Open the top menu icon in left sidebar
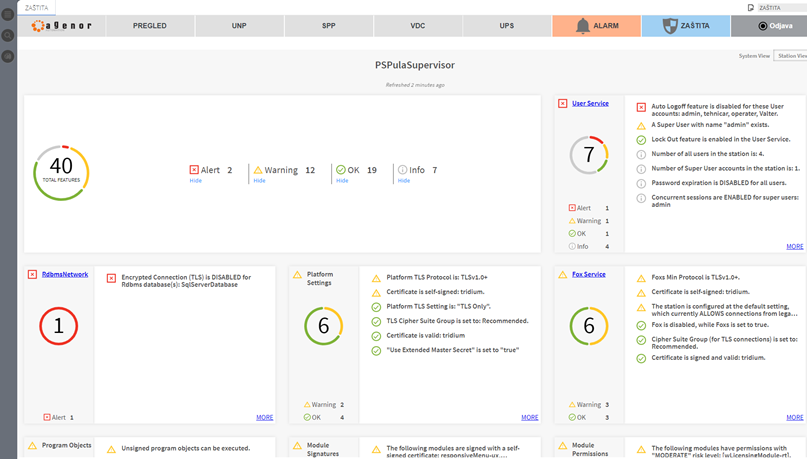Image resolution: width=807 pixels, height=459 pixels. click(x=8, y=14)
